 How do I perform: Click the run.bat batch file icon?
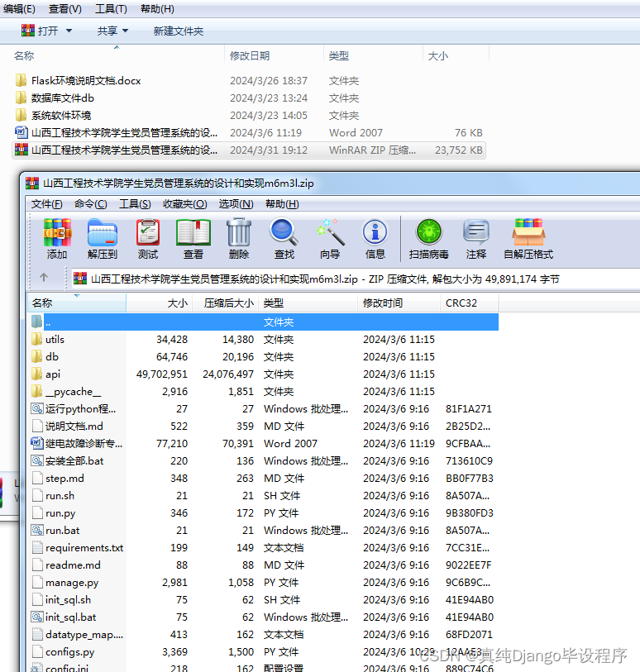point(37,530)
